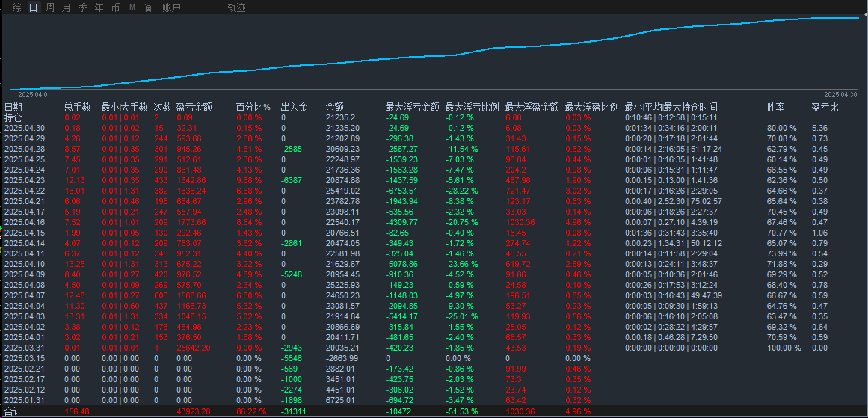Sort by the 百分比% column header
This screenshot has width=868, height=418.
click(253, 108)
